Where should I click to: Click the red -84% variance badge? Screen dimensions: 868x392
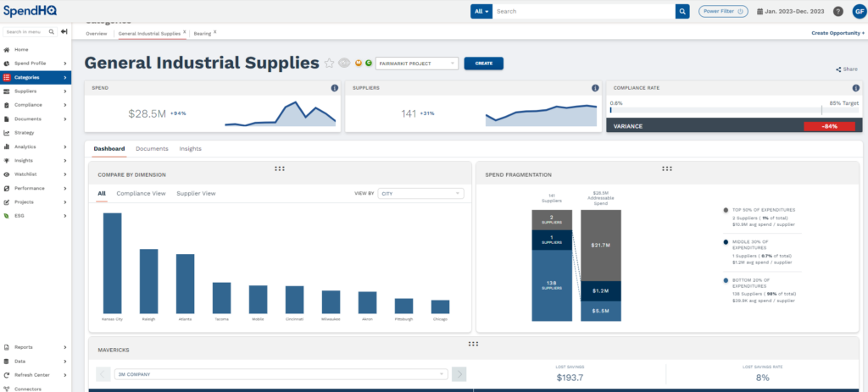[x=829, y=126]
